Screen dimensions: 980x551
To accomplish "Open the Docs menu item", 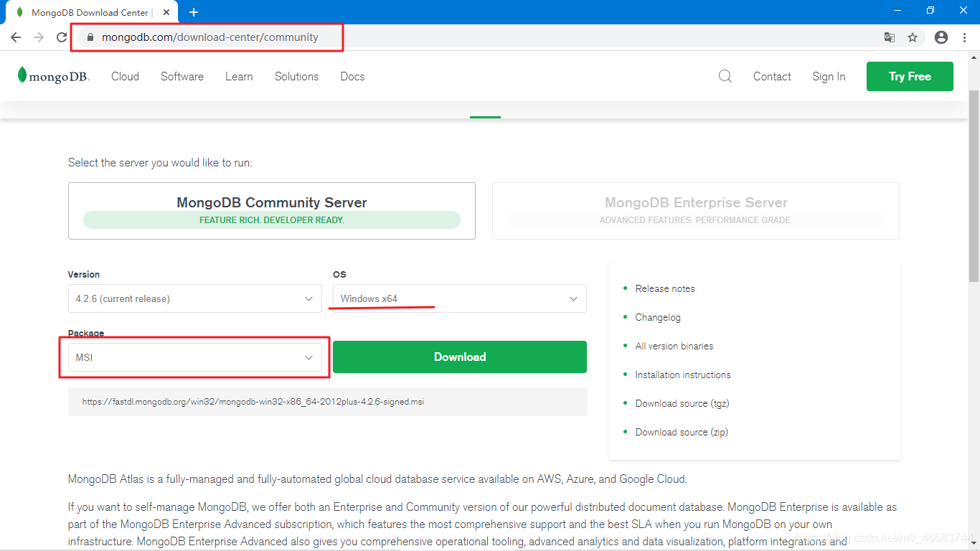I will click(x=352, y=76).
